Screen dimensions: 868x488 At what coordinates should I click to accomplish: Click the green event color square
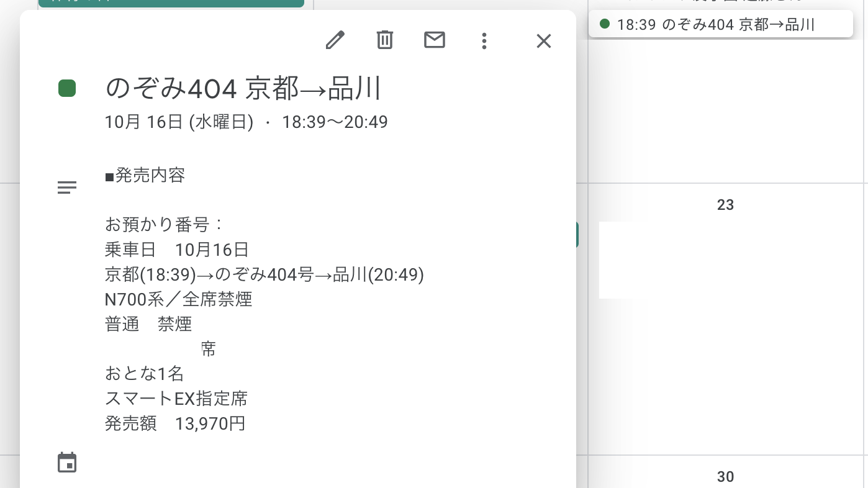(67, 88)
